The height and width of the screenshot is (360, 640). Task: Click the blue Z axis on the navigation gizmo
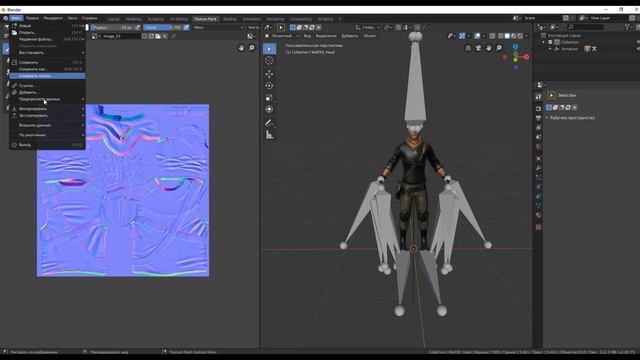(516, 47)
